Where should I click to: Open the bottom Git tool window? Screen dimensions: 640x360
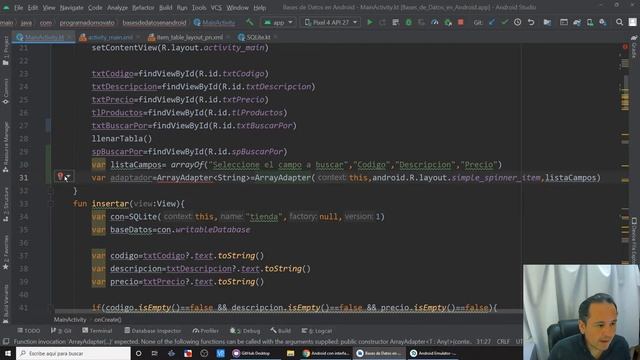point(61,331)
